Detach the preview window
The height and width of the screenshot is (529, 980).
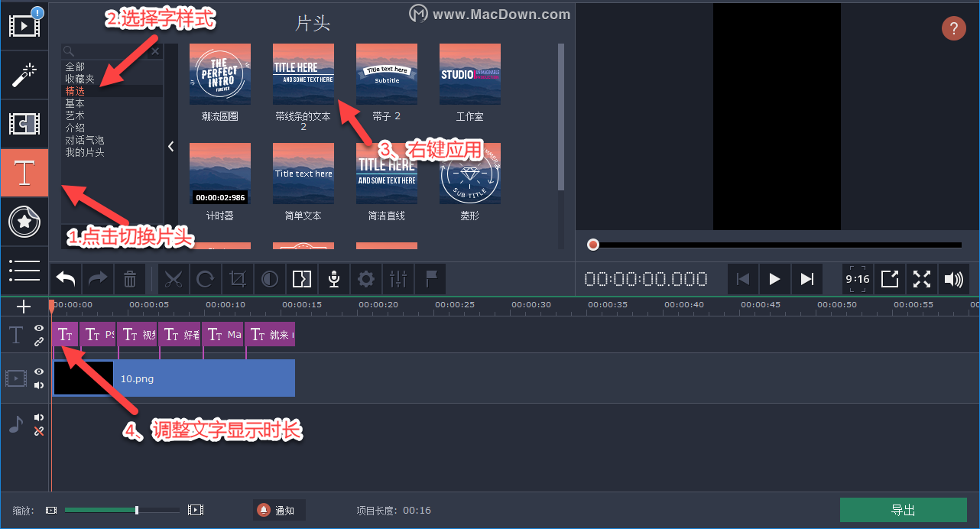890,279
